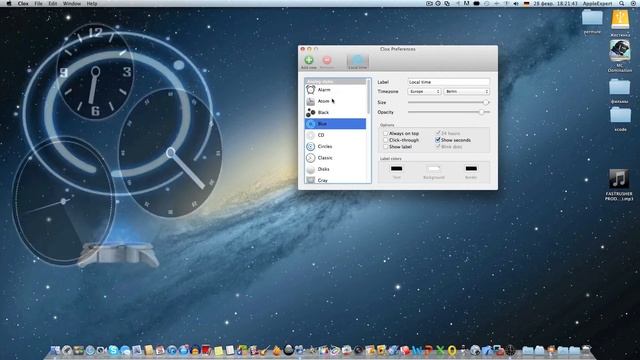640x360 pixels.
Task: Click the Label field with Local time
Action: [x=449, y=82]
